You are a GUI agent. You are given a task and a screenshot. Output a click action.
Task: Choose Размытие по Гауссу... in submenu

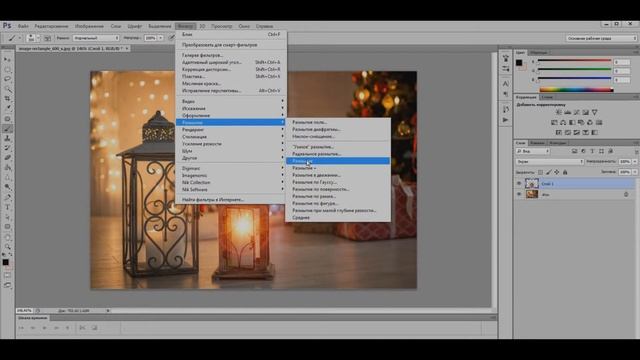tap(314, 182)
